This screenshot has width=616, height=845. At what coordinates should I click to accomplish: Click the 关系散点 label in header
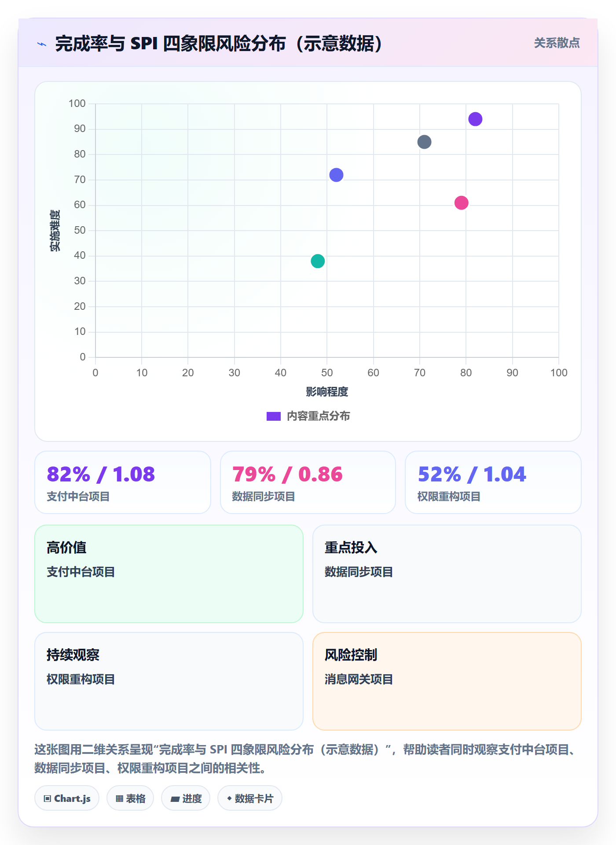click(557, 43)
